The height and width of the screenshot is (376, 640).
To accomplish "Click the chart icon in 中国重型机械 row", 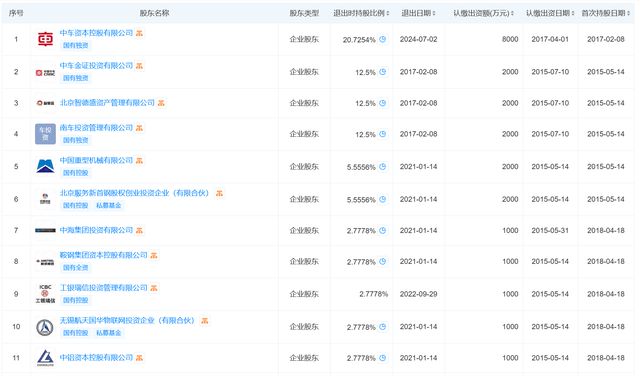I will pyautogui.click(x=382, y=167).
